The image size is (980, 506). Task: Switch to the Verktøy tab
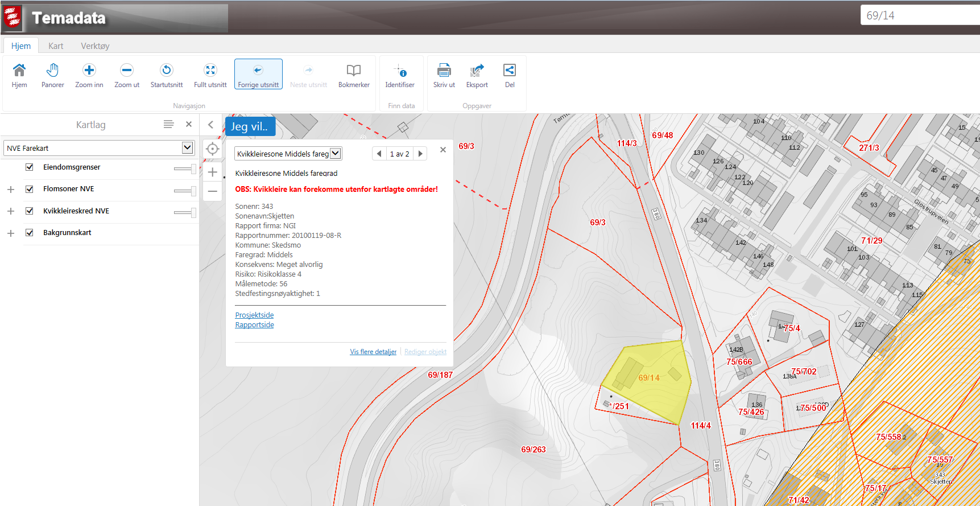click(95, 46)
